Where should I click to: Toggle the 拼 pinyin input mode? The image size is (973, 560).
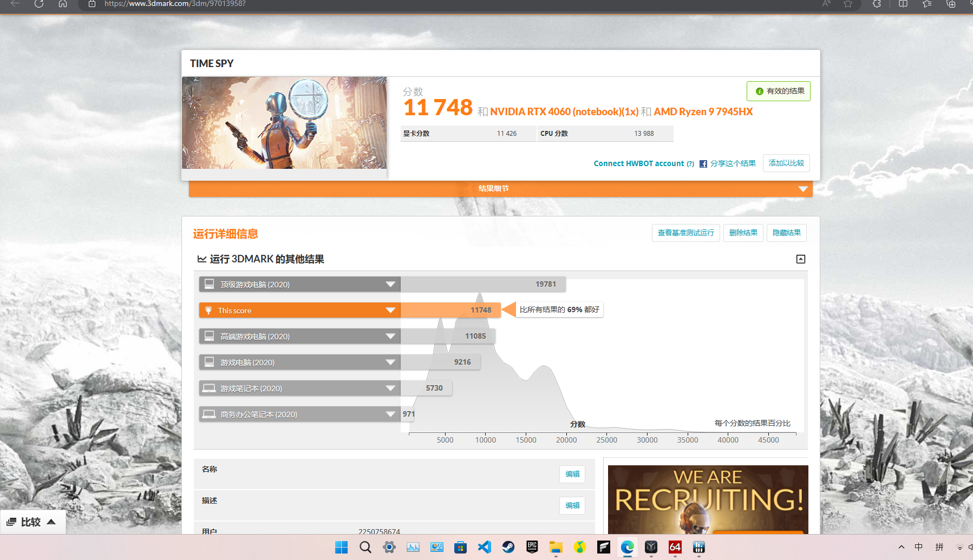(939, 547)
